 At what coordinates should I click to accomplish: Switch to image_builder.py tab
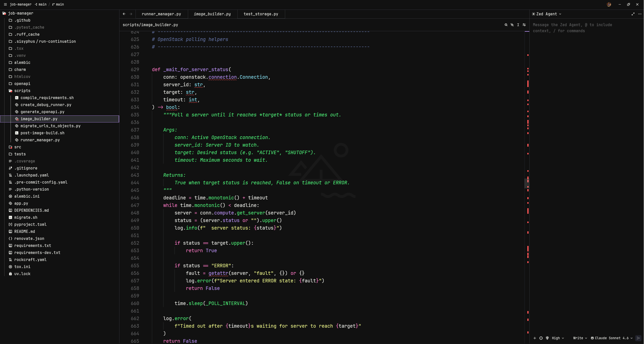pyautogui.click(x=212, y=14)
